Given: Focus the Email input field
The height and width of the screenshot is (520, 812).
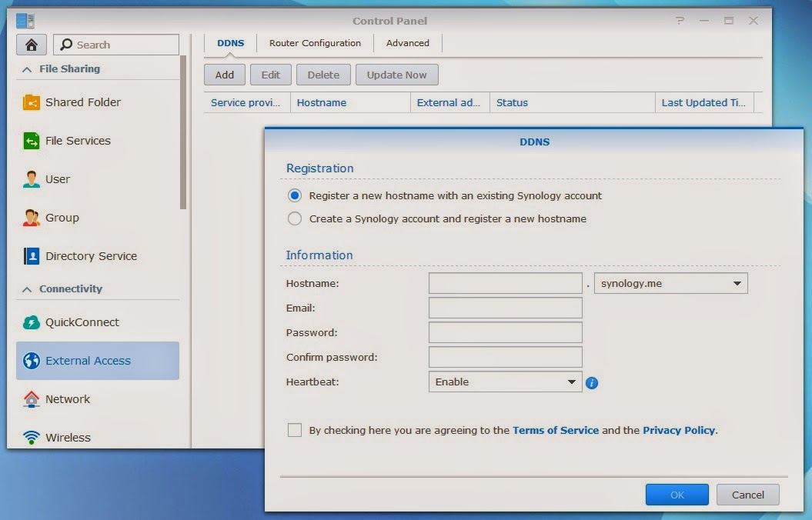Looking at the screenshot, I should pos(506,308).
